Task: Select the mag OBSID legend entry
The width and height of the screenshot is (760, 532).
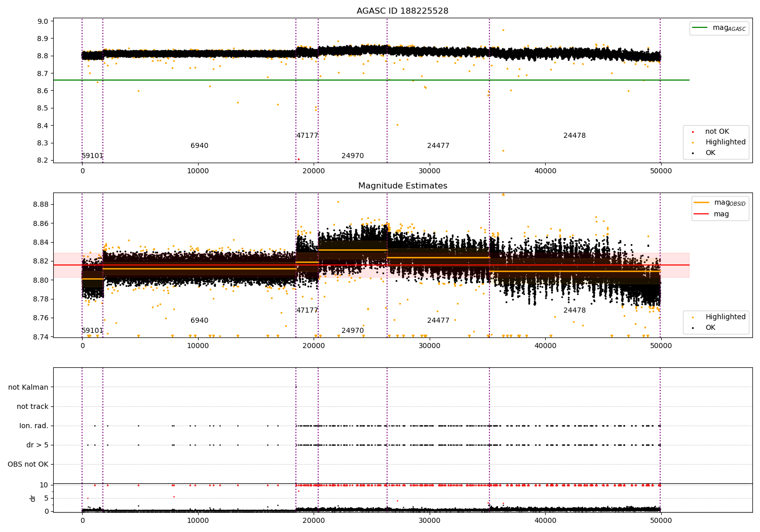Action: (x=720, y=203)
